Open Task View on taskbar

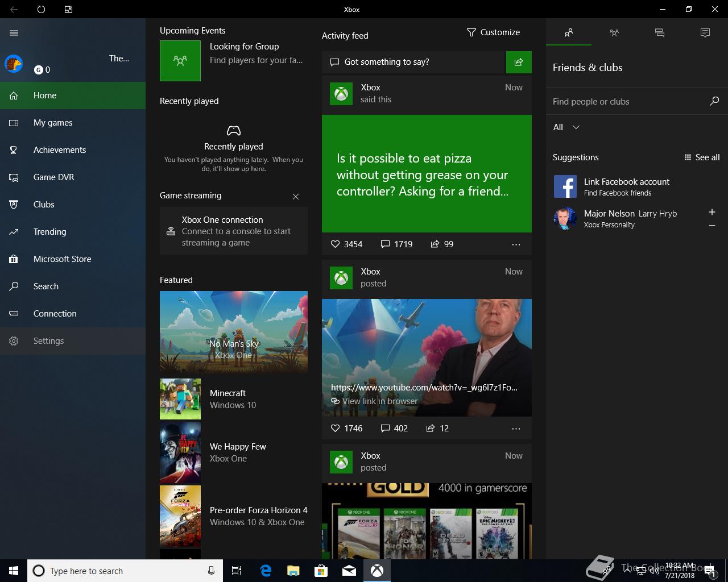click(x=237, y=571)
